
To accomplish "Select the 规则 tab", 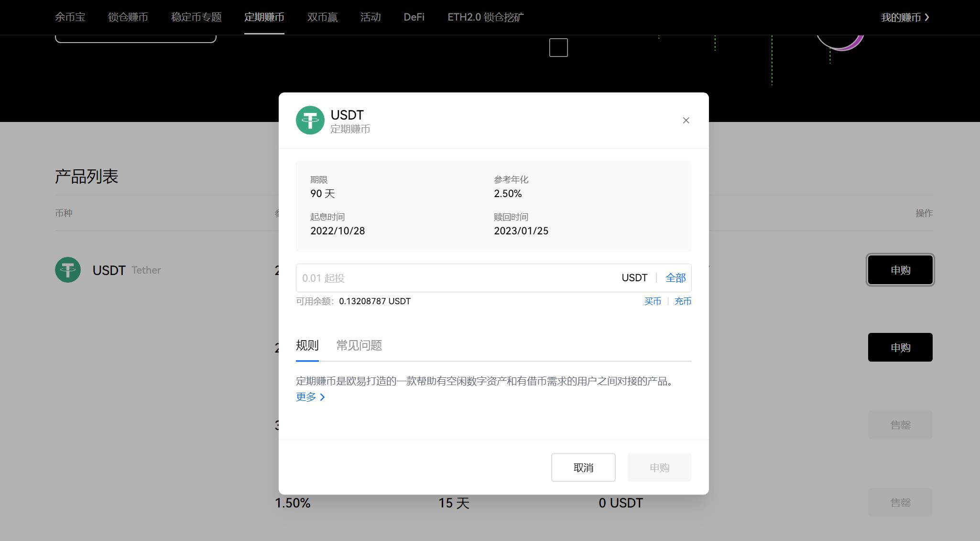I will (x=307, y=345).
